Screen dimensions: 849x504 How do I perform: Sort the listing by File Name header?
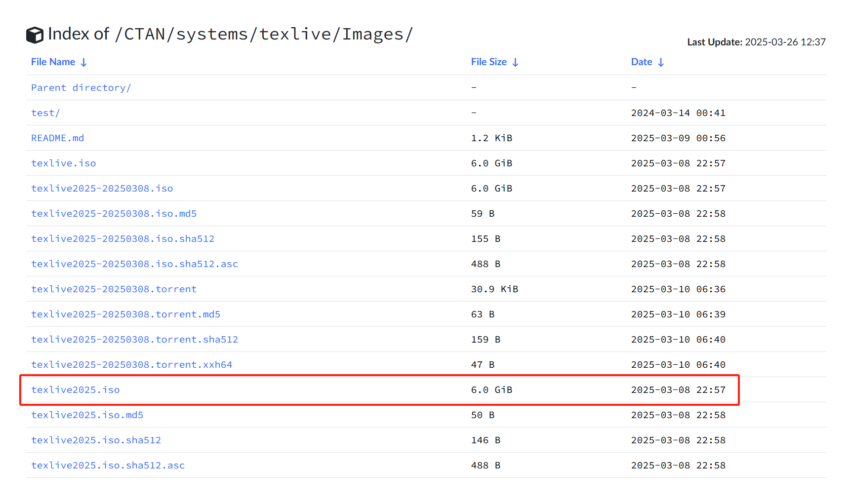click(53, 62)
